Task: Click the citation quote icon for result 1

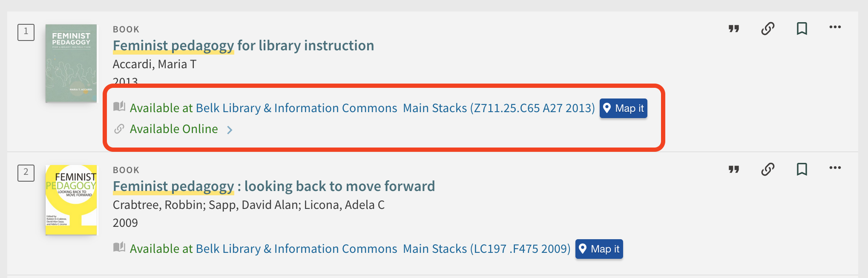Action: (x=733, y=29)
